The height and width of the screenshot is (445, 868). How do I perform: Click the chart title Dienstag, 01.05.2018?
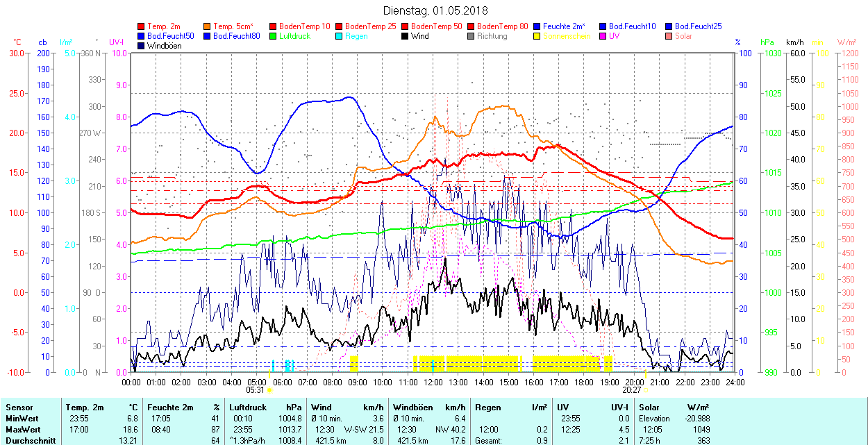pyautogui.click(x=435, y=11)
